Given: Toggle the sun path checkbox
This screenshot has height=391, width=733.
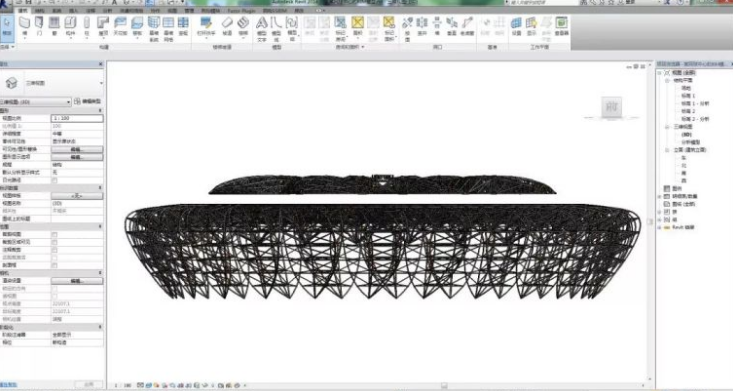Looking at the screenshot, I should [x=55, y=180].
